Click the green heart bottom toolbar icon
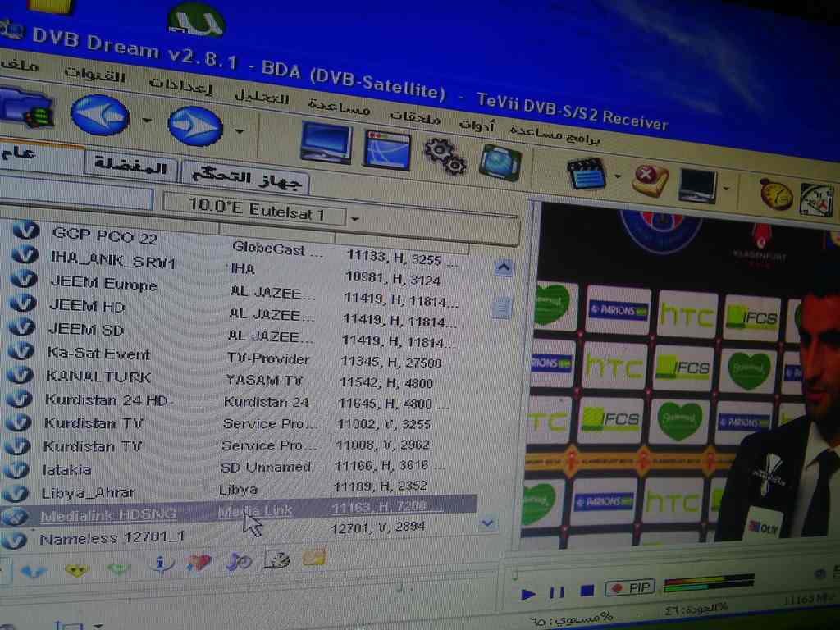 click(118, 568)
